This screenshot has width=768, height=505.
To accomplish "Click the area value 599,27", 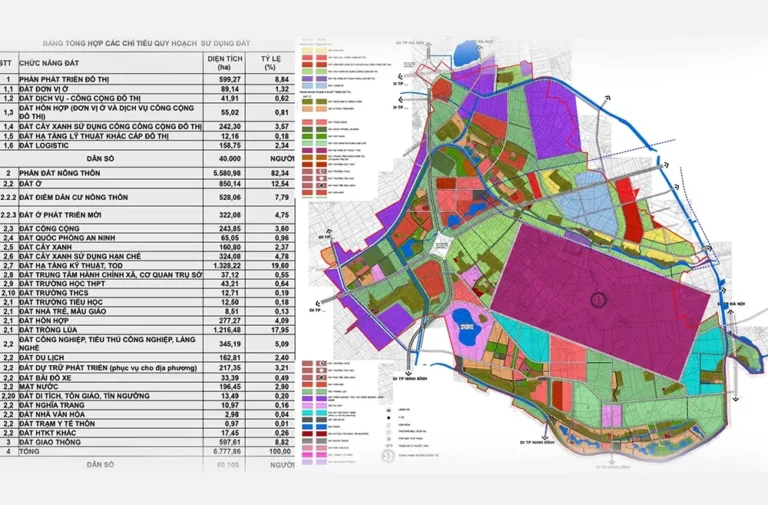I will click(x=230, y=79).
